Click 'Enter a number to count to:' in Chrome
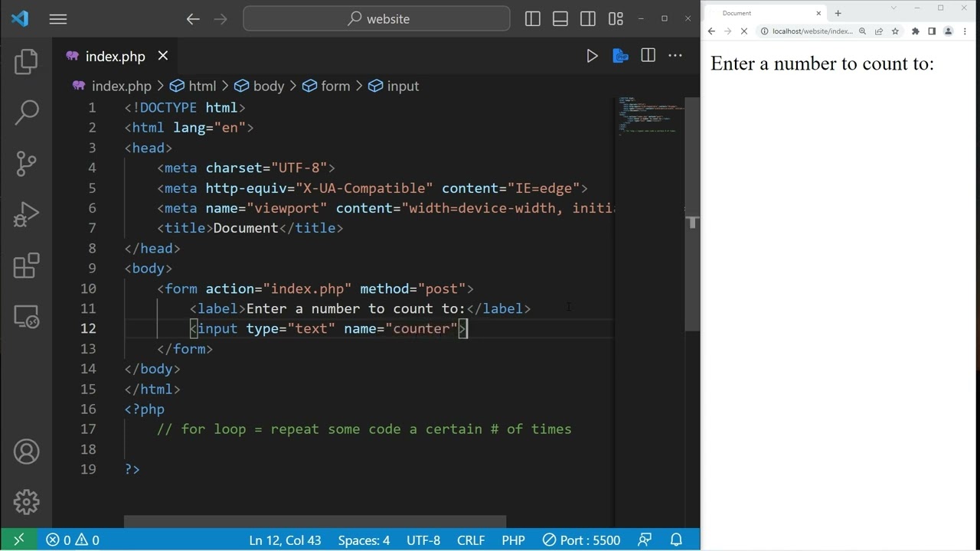Screen dimensions: 980x551 point(822,64)
